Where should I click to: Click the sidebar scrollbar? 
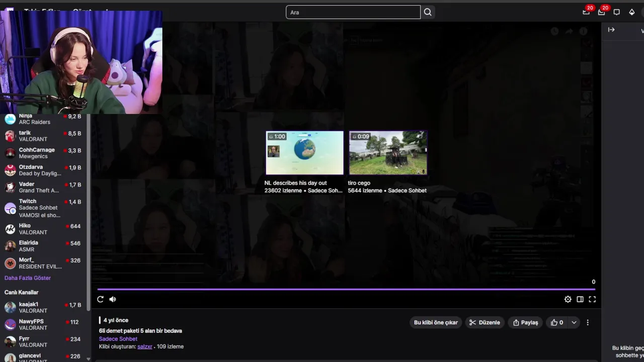coord(88,211)
